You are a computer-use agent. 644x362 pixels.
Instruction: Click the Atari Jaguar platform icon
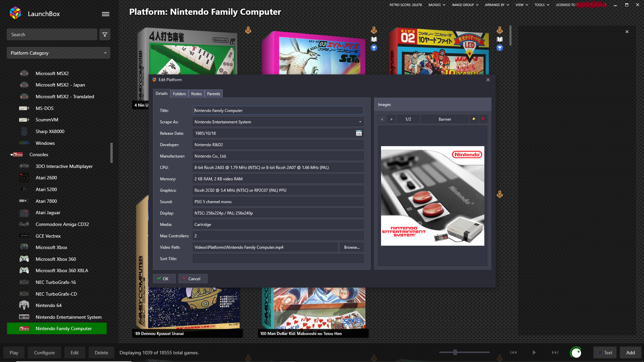[24, 213]
